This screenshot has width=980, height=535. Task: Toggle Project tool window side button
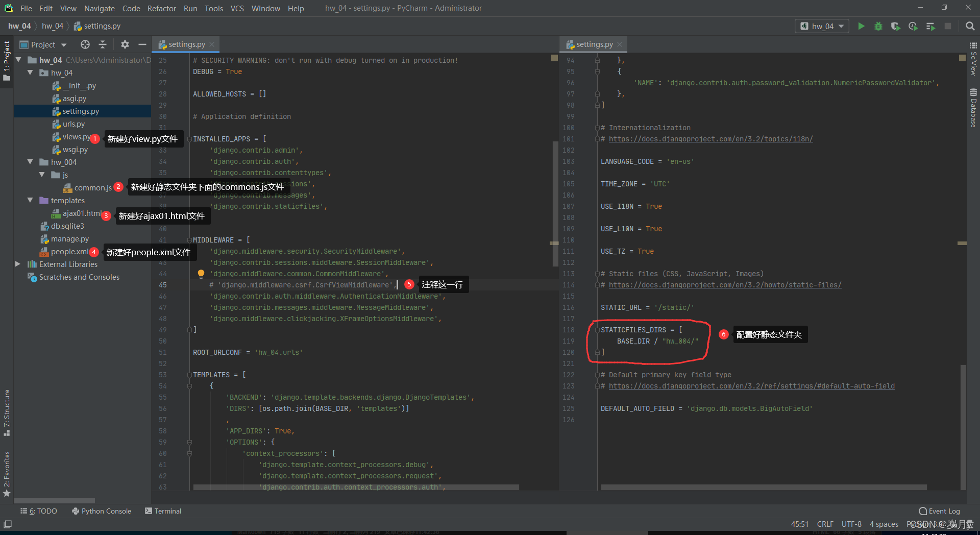click(x=7, y=60)
